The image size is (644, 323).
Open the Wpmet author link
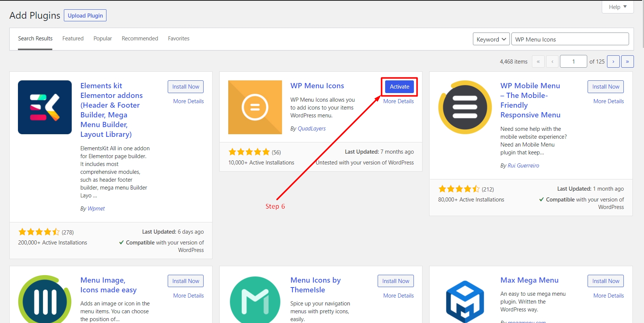96,209
